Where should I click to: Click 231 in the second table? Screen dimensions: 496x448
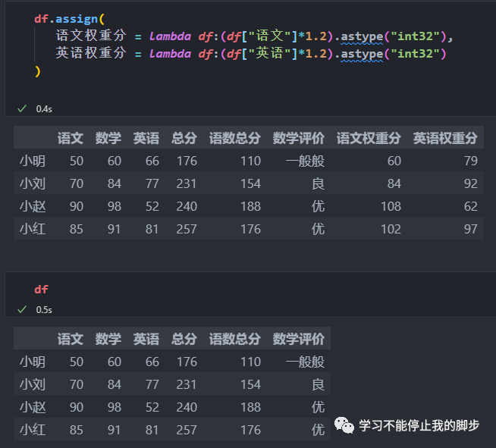(187, 384)
